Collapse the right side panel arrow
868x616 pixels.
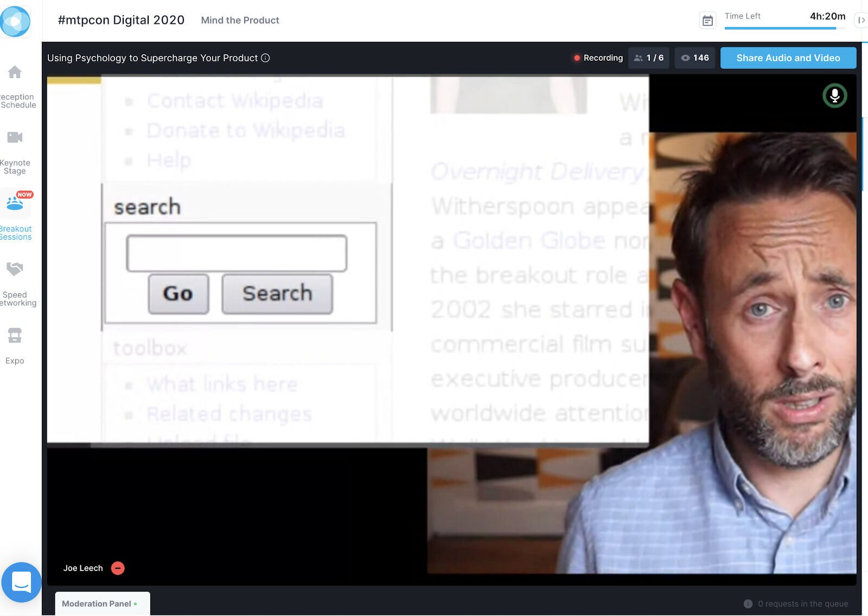tap(861, 21)
